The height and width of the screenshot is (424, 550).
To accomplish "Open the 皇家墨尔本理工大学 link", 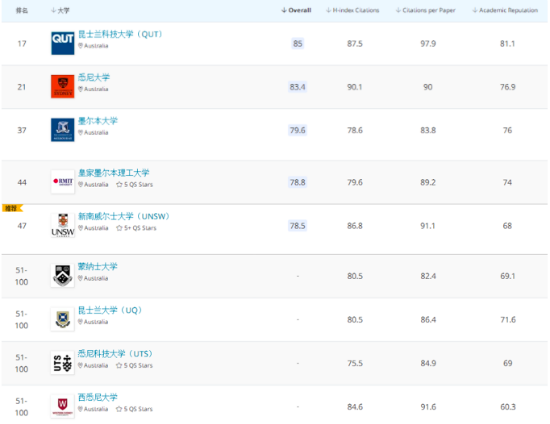I will coord(114,173).
